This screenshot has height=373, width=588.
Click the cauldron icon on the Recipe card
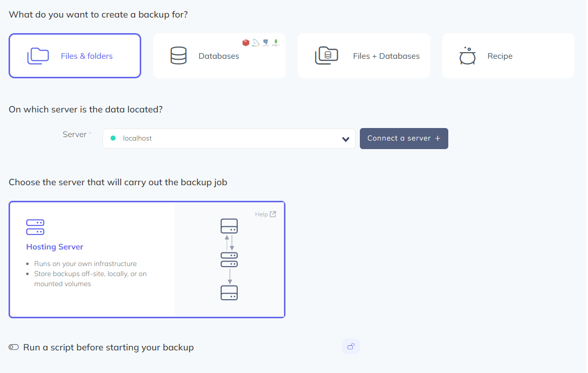tap(467, 56)
